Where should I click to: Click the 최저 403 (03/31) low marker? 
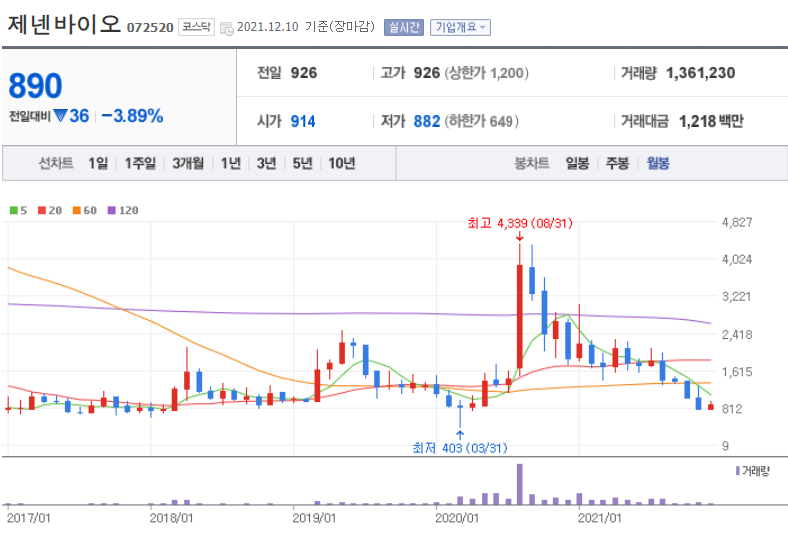coord(460,447)
